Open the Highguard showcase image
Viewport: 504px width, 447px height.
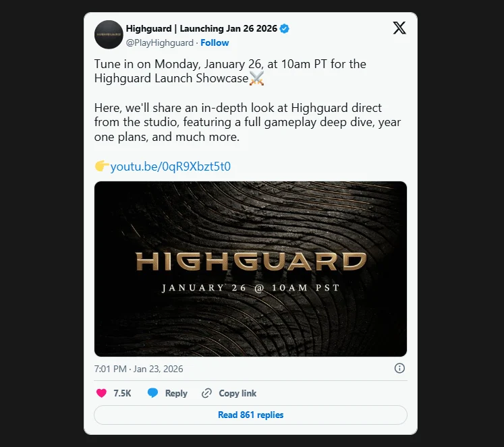tap(250, 269)
